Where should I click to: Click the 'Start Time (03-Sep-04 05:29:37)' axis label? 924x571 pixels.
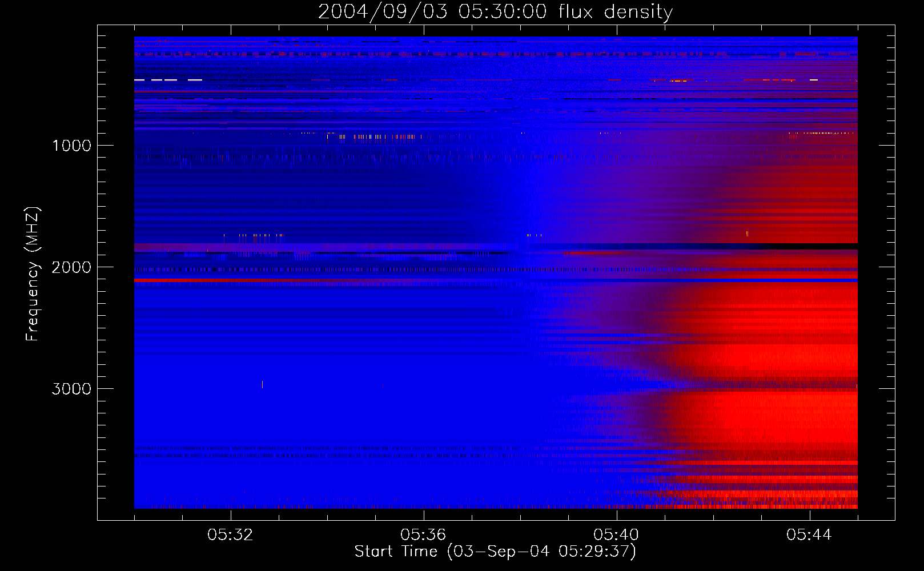pos(495,552)
